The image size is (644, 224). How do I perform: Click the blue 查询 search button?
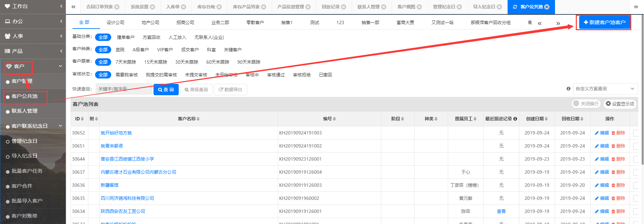(166, 90)
